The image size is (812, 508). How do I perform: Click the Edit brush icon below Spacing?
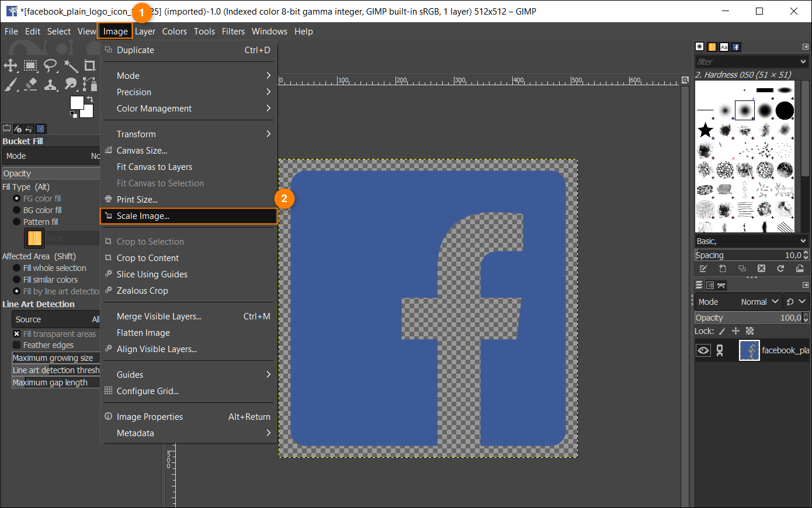tap(703, 269)
